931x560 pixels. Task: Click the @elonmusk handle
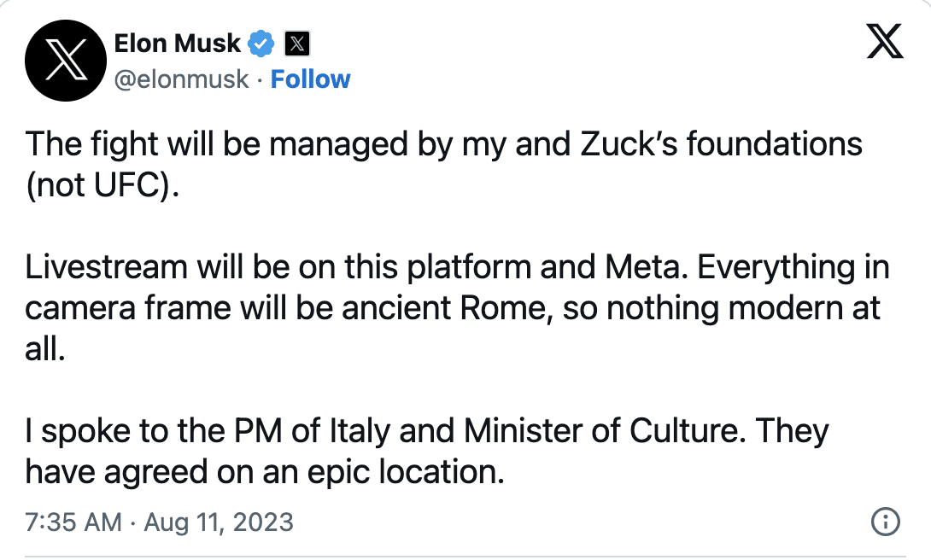181,79
